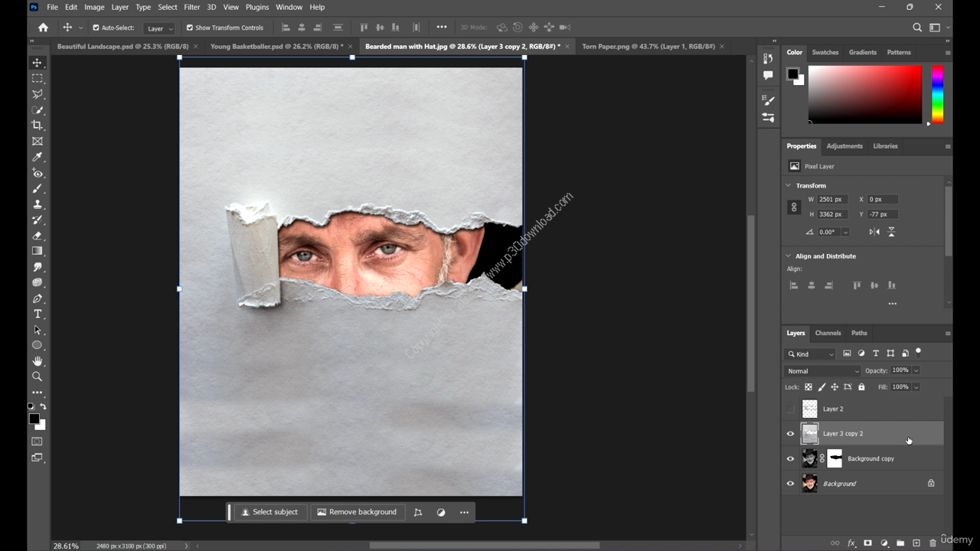980x551 pixels.
Task: Select the Eyedropper tool
Action: coord(37,157)
